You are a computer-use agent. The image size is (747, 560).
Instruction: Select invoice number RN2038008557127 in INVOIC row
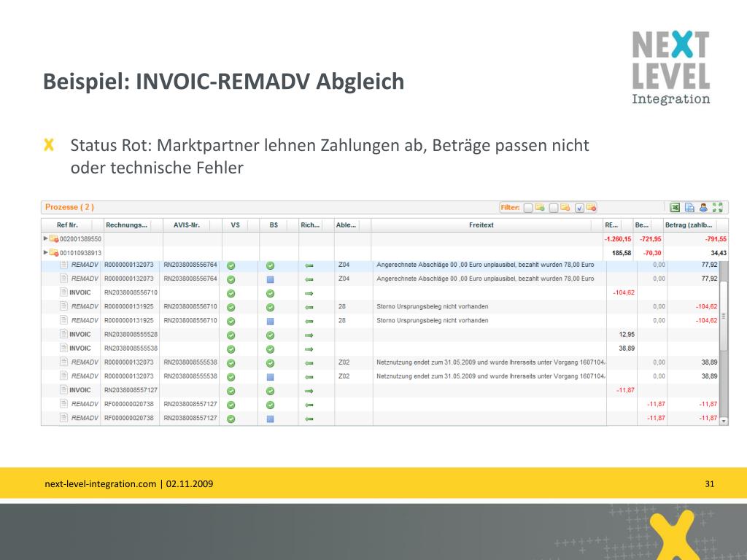131,390
